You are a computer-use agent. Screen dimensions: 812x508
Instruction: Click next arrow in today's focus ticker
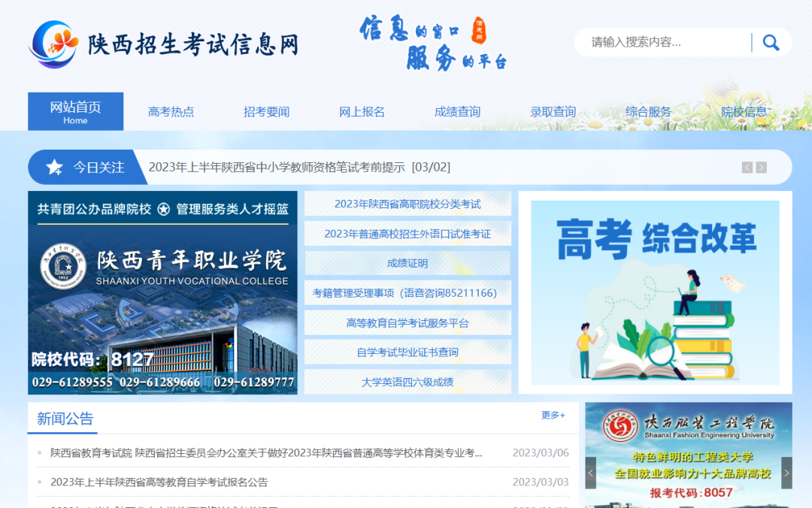coord(762,168)
